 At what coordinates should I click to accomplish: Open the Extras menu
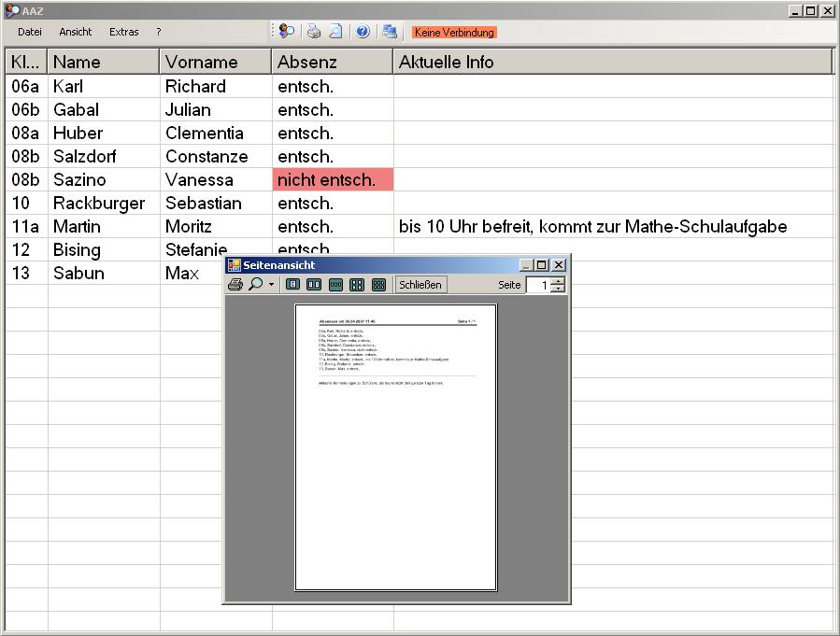[124, 32]
